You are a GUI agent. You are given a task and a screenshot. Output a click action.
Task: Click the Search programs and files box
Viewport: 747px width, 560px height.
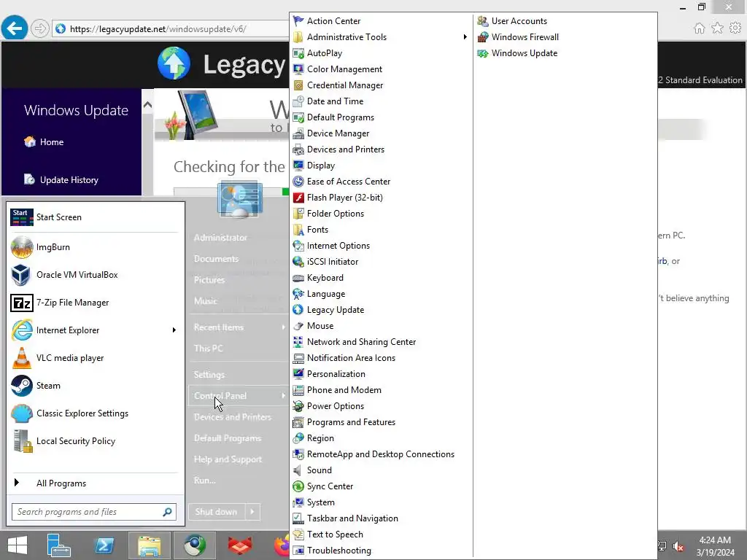[94, 512]
